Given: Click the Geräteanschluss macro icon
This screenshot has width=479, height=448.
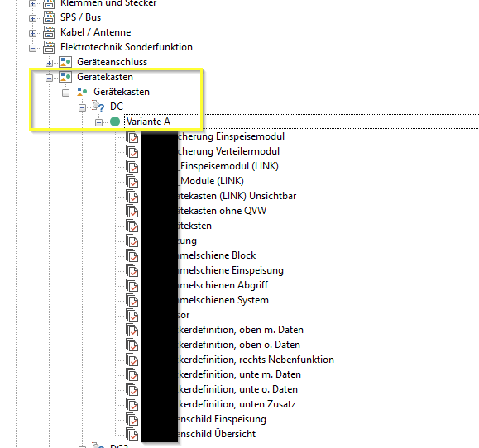Looking at the screenshot, I should pyautogui.click(x=65, y=62).
